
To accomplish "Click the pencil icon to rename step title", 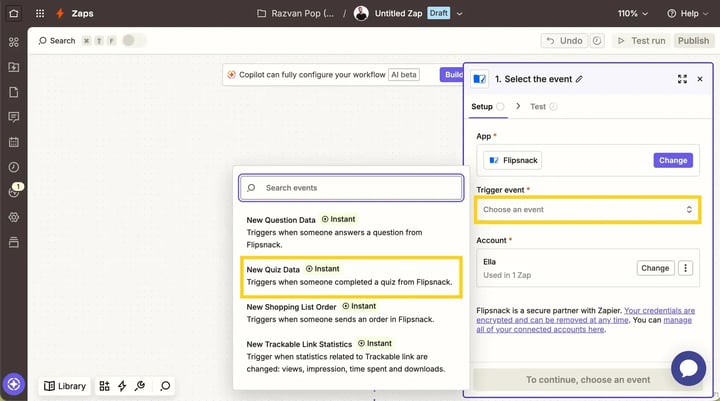I will 579,79.
